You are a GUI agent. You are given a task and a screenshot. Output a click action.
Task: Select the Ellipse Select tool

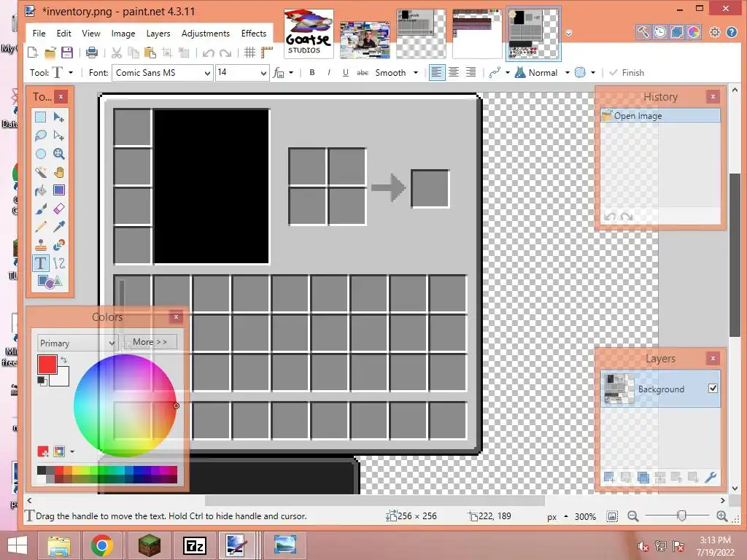[41, 153]
